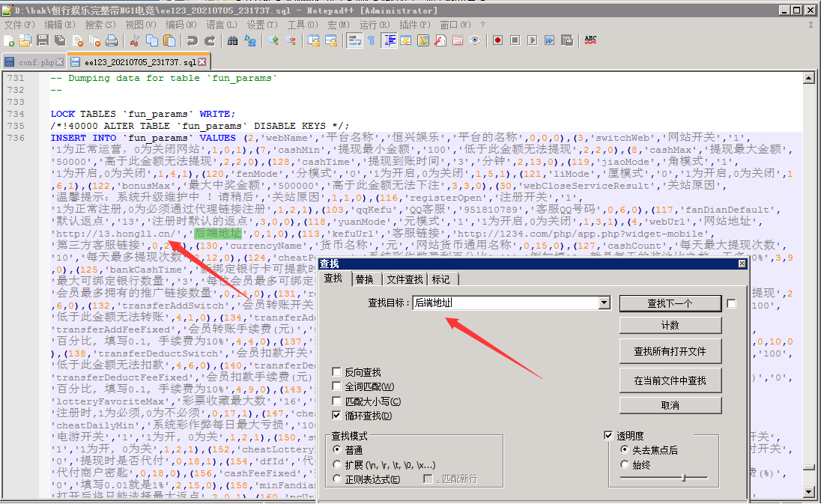Enable the 匹配大小写 checkbox
Image resolution: width=821 pixels, height=504 pixels.
click(336, 401)
